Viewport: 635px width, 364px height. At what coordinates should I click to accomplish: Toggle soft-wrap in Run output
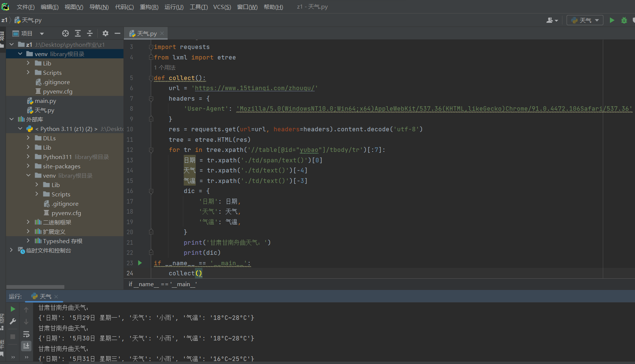(x=26, y=334)
